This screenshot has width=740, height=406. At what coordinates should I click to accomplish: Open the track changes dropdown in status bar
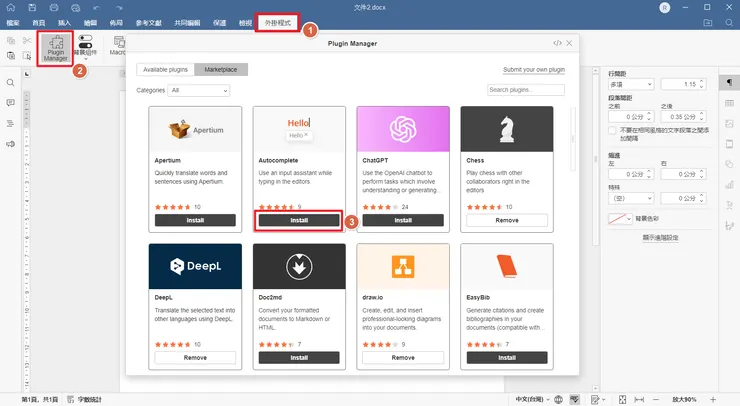pos(598,399)
